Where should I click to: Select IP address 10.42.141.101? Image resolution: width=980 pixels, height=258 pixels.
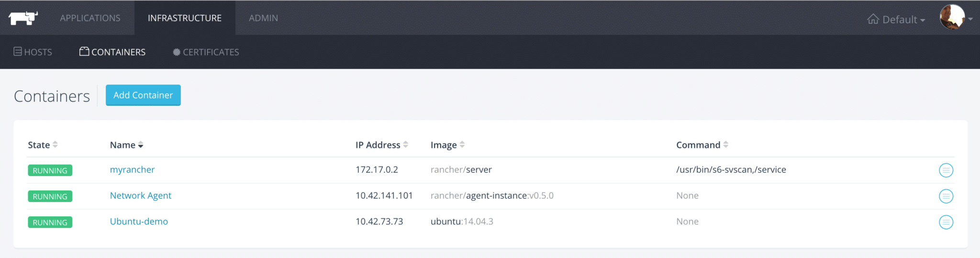point(384,195)
